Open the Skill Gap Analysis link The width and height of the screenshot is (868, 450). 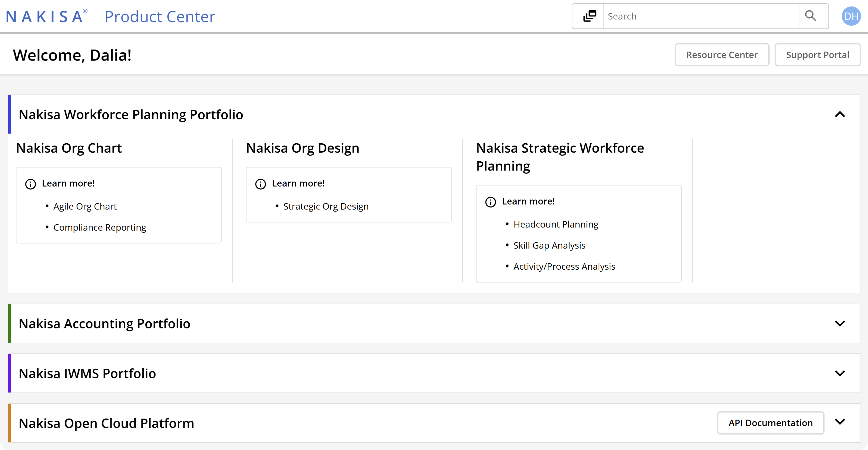[x=549, y=245]
